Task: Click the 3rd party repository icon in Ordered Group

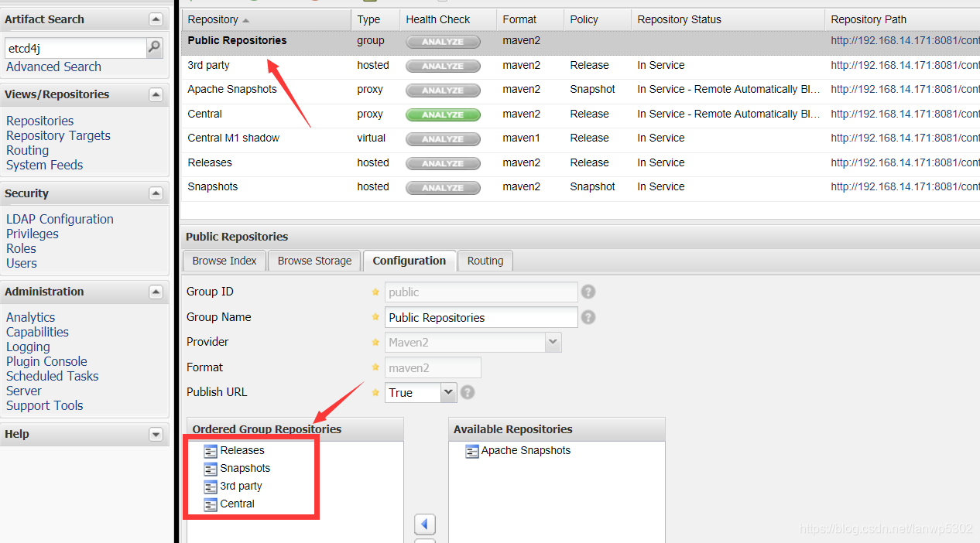Action: coord(211,487)
